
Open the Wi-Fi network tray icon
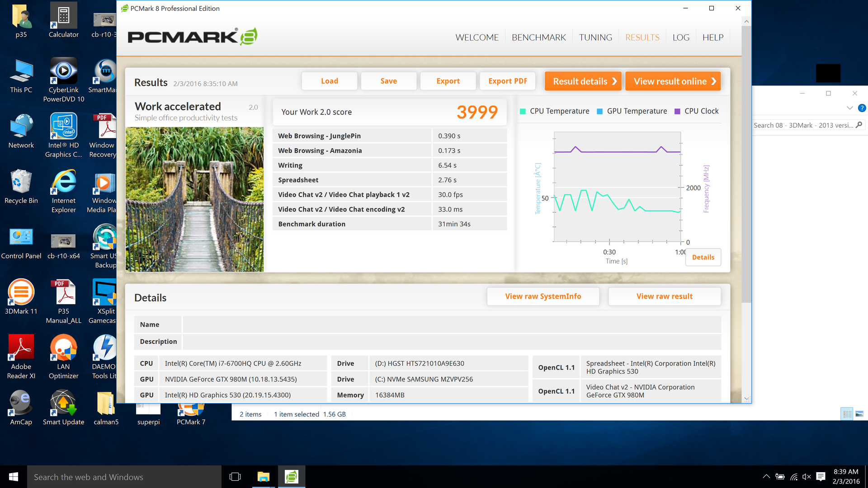794,477
